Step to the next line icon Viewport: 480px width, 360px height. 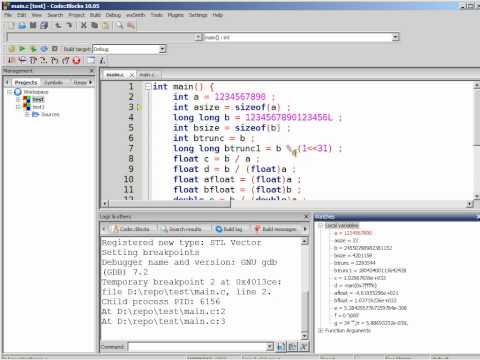click(x=33, y=60)
